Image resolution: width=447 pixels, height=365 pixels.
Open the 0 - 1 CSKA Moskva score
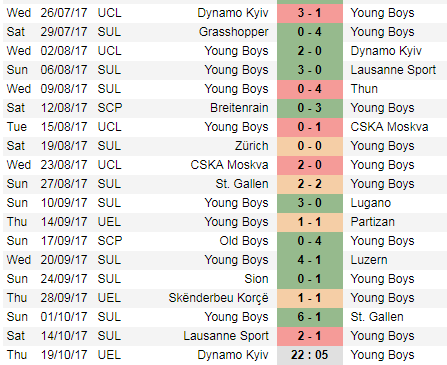[x=309, y=127]
